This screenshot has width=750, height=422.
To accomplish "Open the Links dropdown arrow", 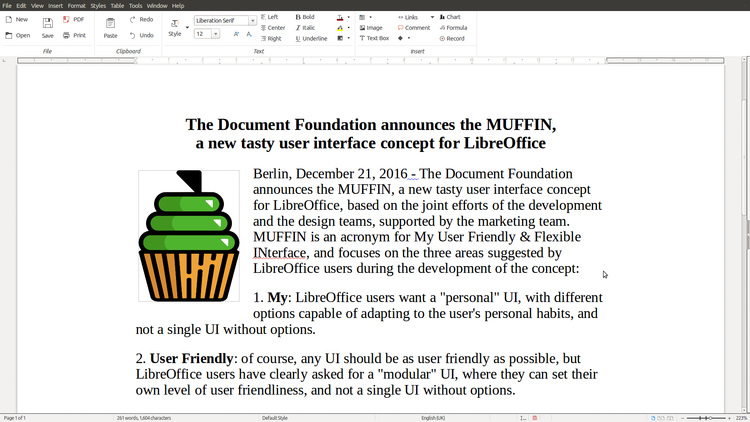I will (432, 17).
